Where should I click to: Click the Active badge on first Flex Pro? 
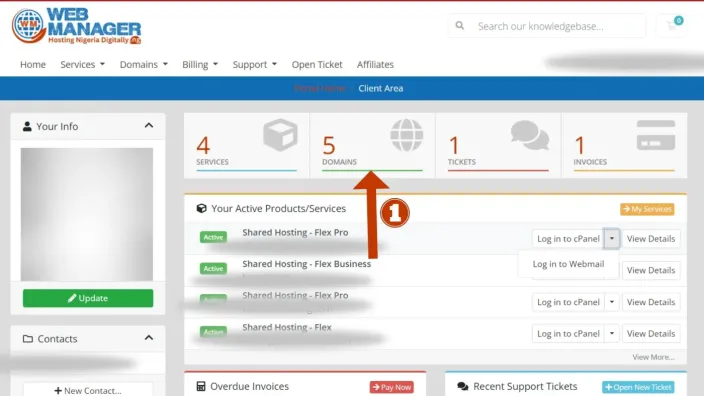coord(213,237)
